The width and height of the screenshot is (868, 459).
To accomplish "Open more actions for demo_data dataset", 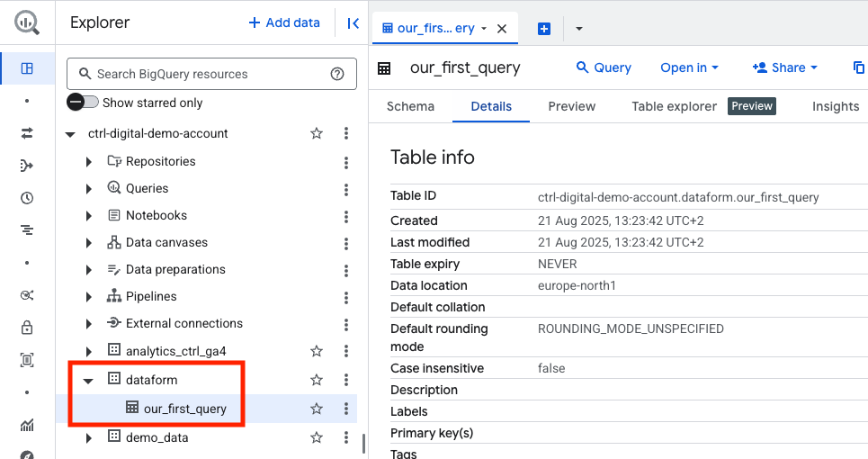I will point(346,437).
